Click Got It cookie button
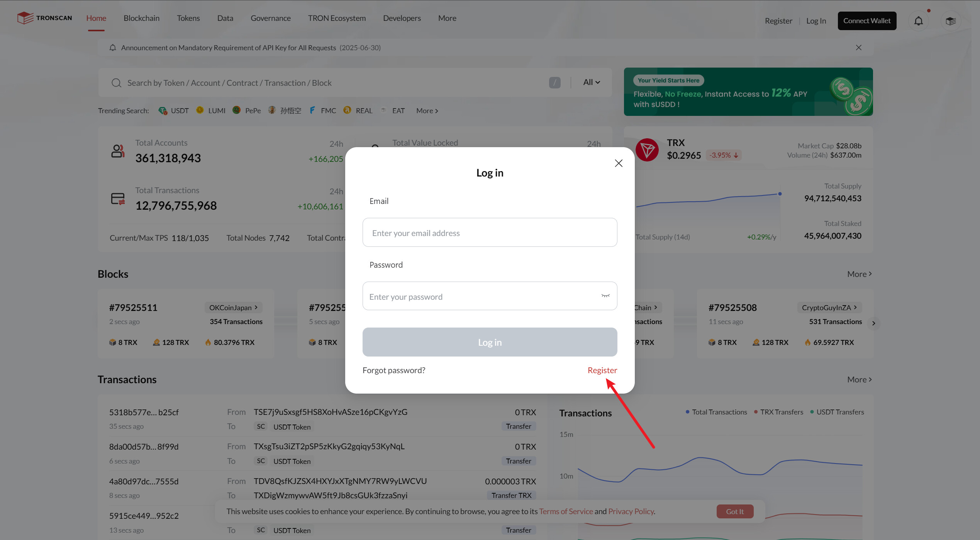This screenshot has height=540, width=980. [734, 511]
